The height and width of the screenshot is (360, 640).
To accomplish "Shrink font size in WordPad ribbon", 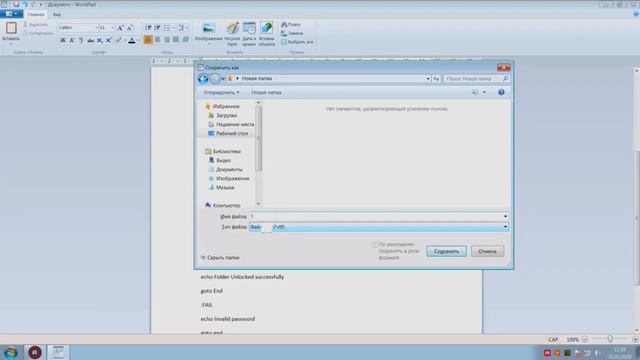I will coord(129,28).
